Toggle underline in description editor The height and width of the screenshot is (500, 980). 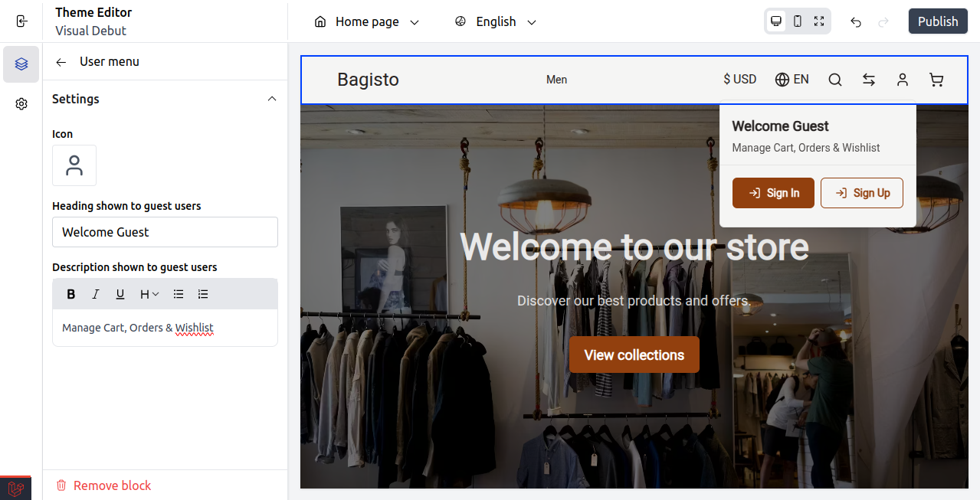click(120, 294)
